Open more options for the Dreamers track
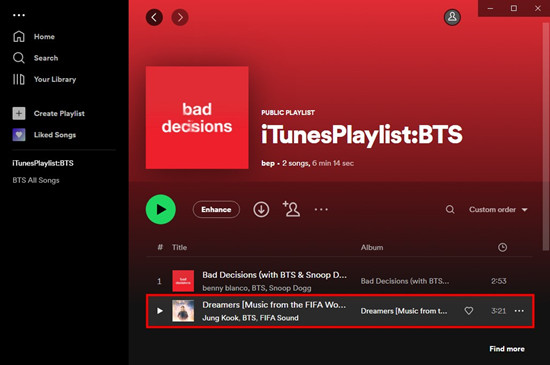Viewport: 550px width, 365px height. point(519,311)
